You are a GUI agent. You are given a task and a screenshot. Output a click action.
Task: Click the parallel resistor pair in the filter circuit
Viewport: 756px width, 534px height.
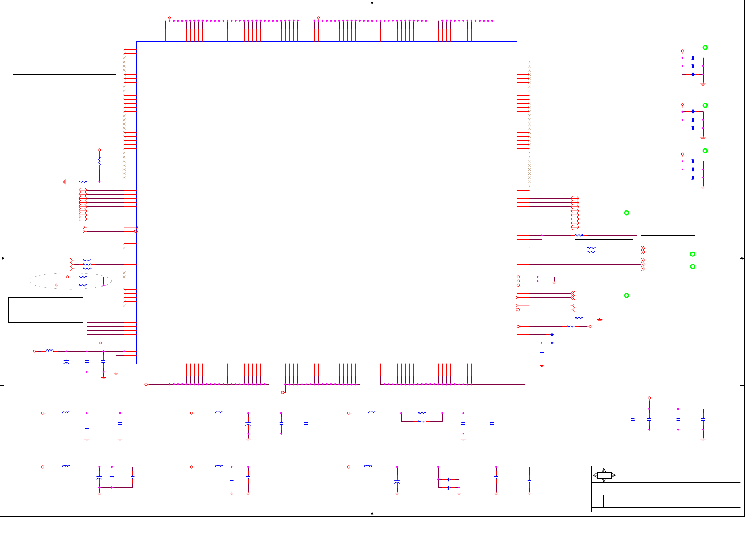click(422, 417)
